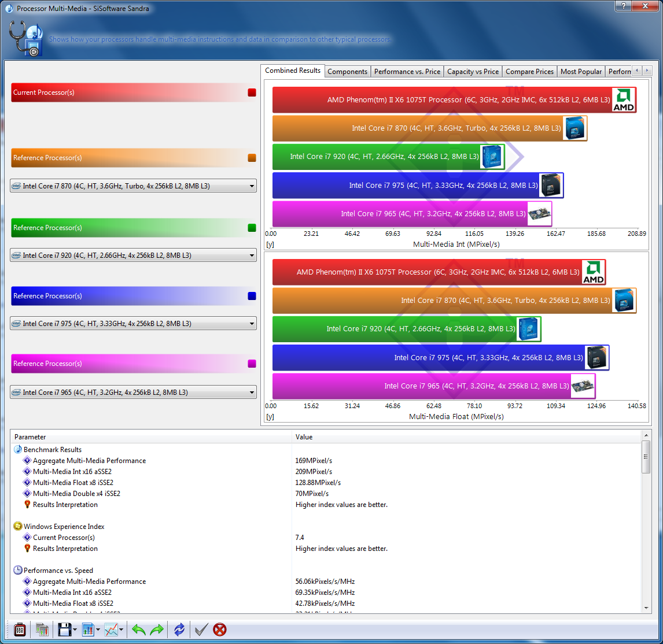The height and width of the screenshot is (644, 663).
Task: Open the save icon's dropdown arrow
Action: pos(75,630)
